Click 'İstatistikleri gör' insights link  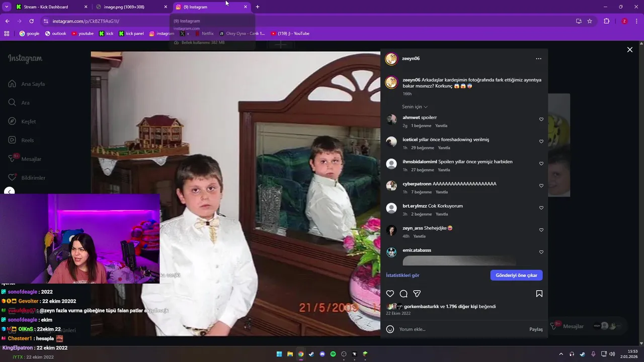pos(403,276)
